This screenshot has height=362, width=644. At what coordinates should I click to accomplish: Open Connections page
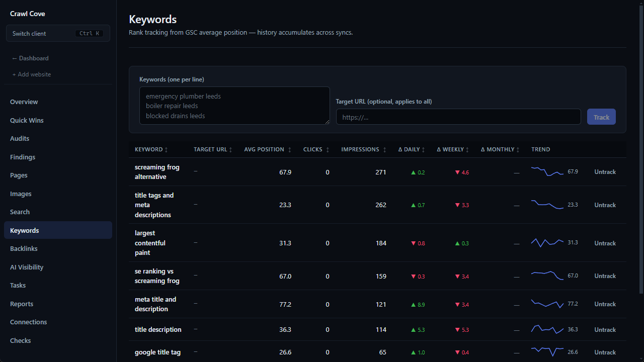click(x=58, y=322)
